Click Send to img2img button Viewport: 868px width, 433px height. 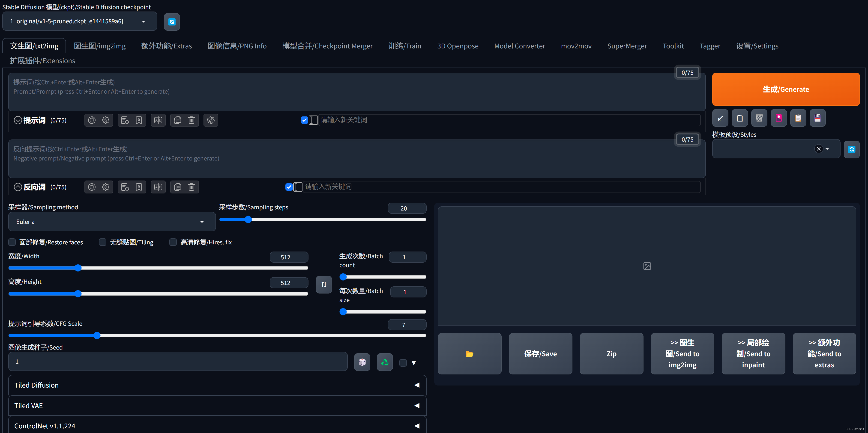point(682,354)
